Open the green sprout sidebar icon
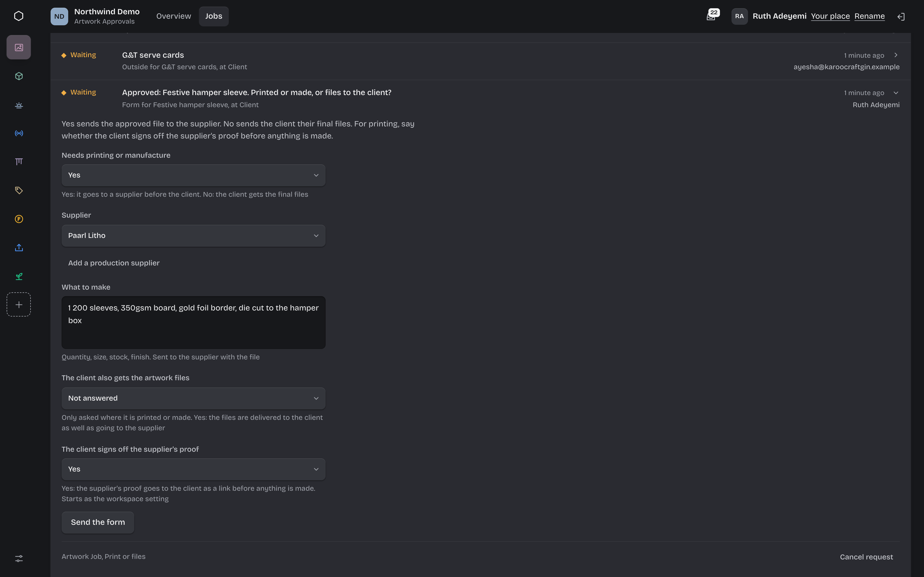Screen dimensions: 924x577 tap(19, 276)
